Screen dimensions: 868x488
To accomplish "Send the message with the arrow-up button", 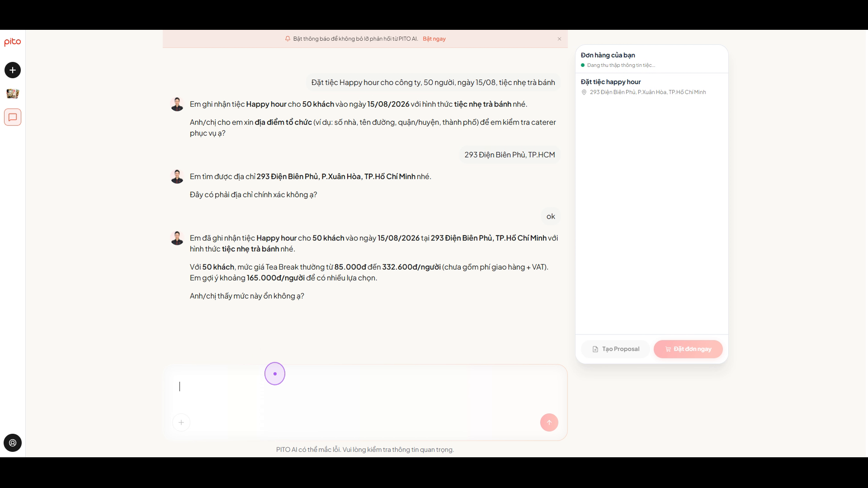I will coord(549,422).
